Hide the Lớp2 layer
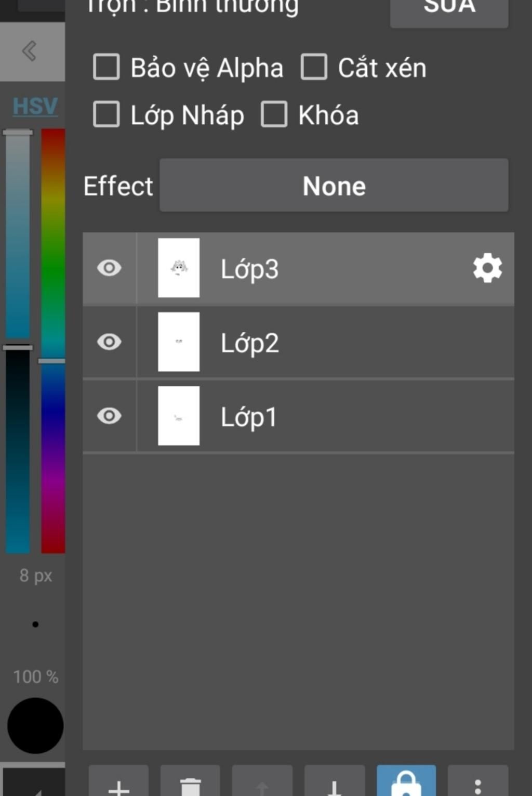Viewport: 532px width, 796px height. click(x=109, y=342)
